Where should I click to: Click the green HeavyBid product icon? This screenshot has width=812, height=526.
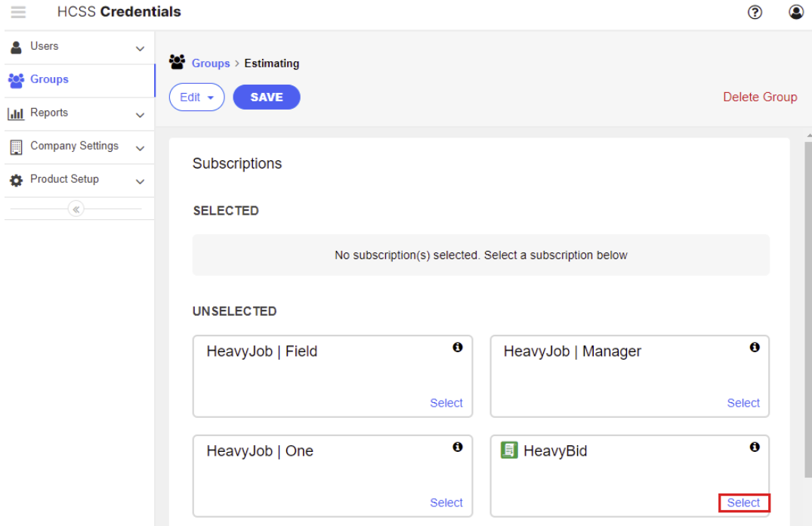(x=509, y=450)
